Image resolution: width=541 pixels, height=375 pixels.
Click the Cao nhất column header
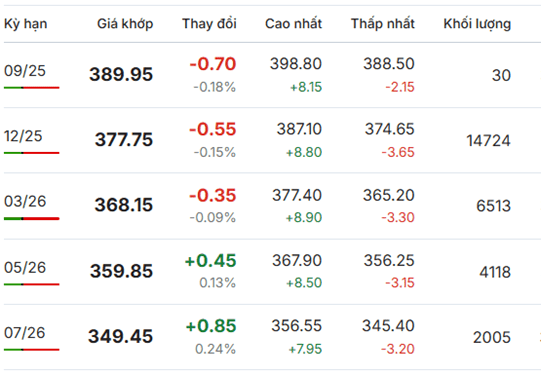click(293, 23)
